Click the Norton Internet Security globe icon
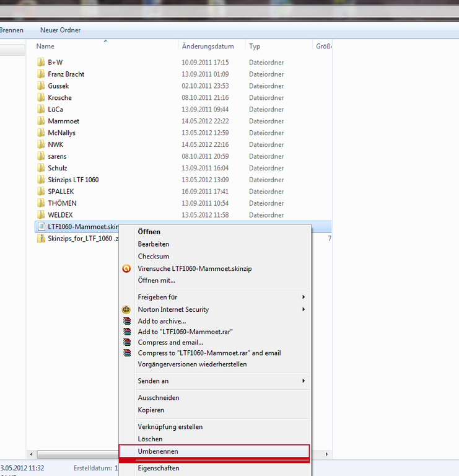The height and width of the screenshot is (476, 459). [126, 309]
